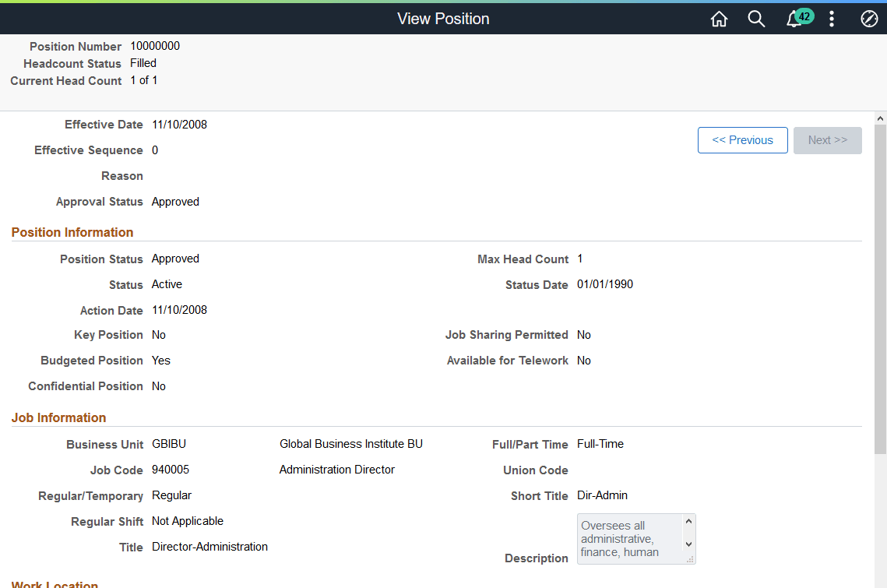Click the Position Number value 10000000
This screenshot has width=887, height=588.
pos(156,46)
